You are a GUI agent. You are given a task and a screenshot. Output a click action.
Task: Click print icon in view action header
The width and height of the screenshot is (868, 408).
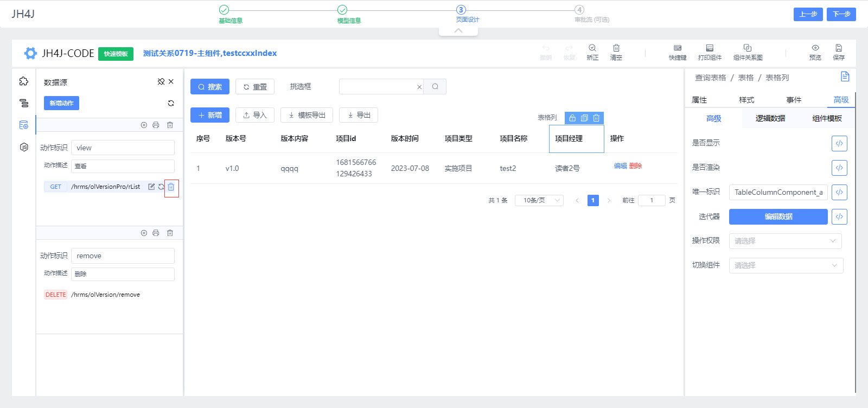pyautogui.click(x=156, y=125)
